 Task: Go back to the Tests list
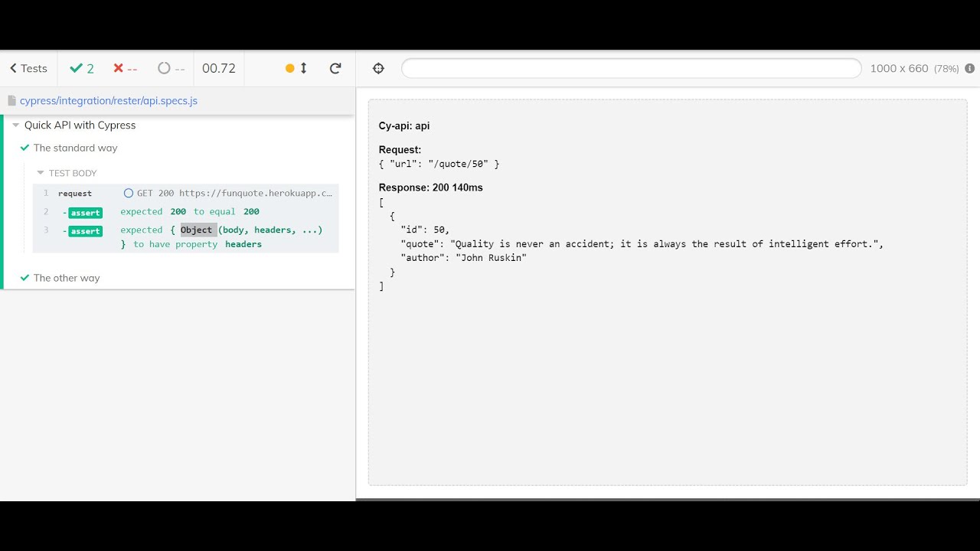(x=28, y=68)
